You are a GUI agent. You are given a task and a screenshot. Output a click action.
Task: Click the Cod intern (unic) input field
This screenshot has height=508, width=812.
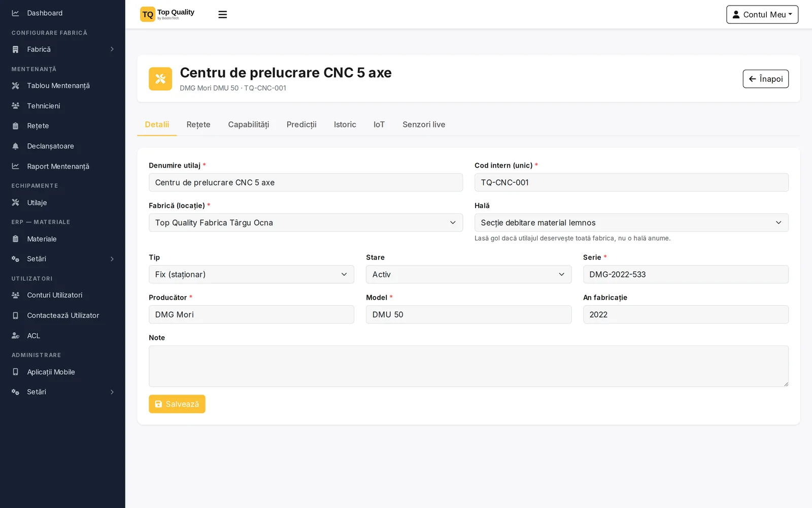tap(631, 182)
